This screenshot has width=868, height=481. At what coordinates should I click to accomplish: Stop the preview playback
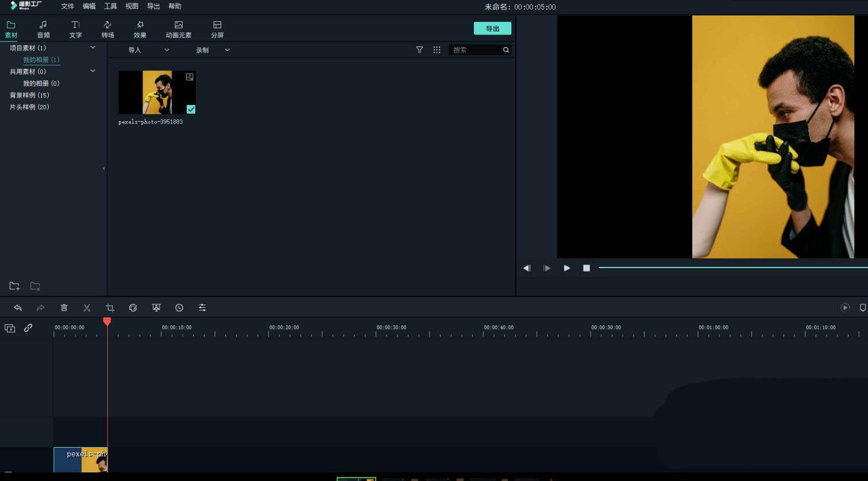pyautogui.click(x=587, y=268)
